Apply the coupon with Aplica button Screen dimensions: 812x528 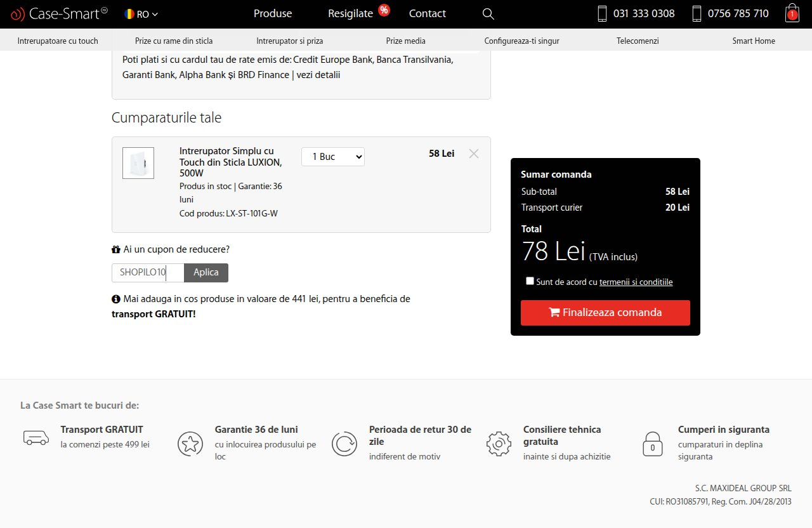(206, 273)
